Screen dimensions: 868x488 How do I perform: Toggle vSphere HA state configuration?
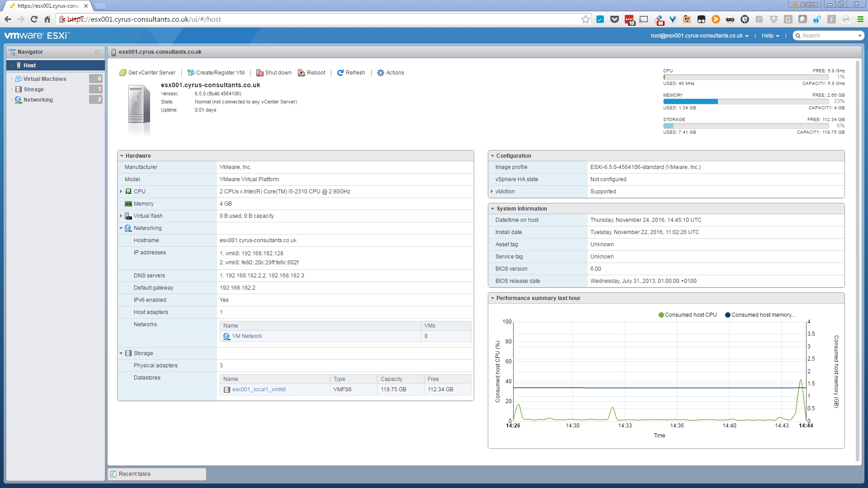tap(516, 179)
